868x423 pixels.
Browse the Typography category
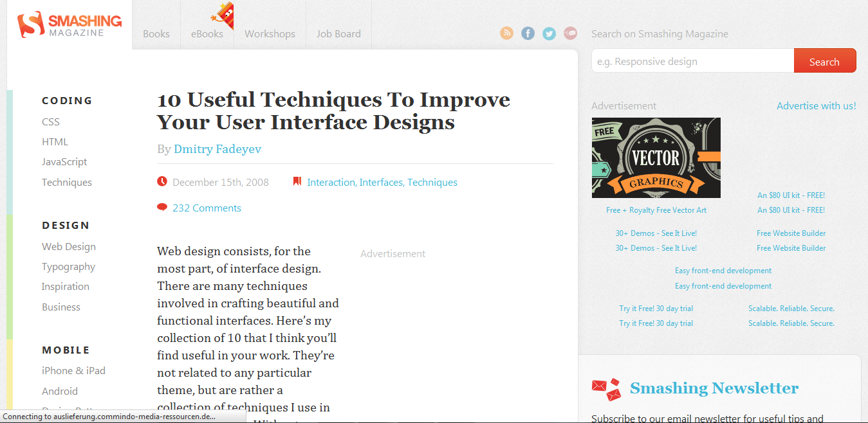[x=68, y=266]
